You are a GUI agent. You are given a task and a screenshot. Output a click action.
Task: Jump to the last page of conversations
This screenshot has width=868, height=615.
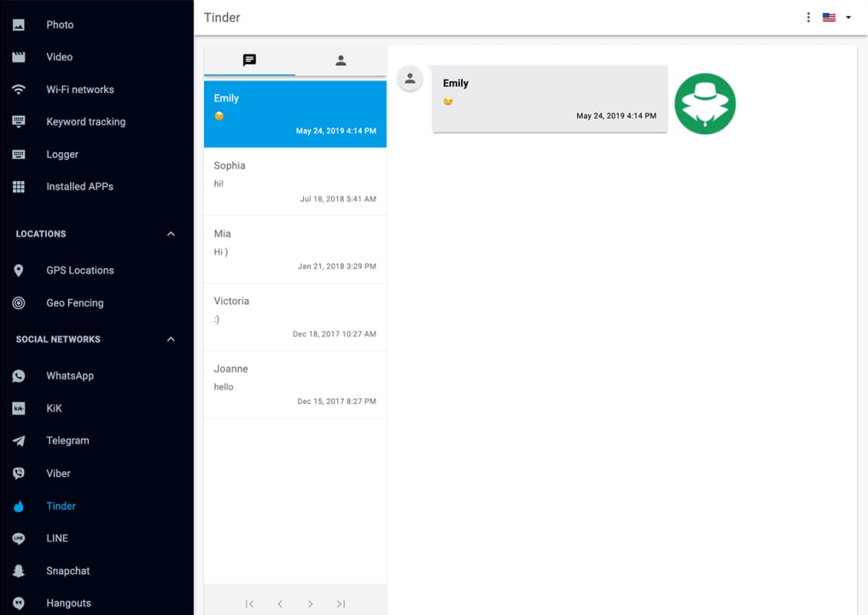341,603
